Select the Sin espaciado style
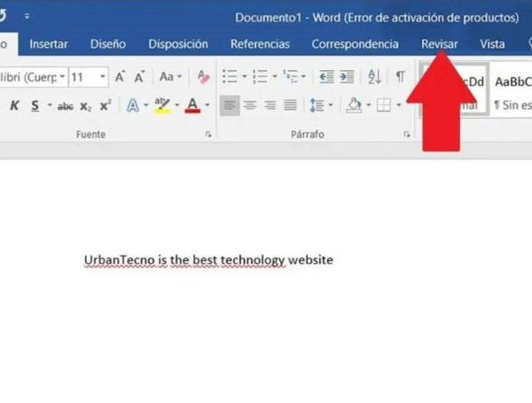Image resolution: width=532 pixels, height=403 pixels. tap(512, 91)
